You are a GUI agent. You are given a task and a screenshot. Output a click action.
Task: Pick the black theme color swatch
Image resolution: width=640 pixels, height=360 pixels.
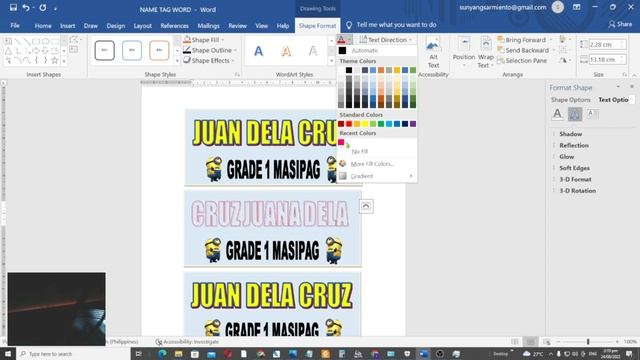pos(349,70)
